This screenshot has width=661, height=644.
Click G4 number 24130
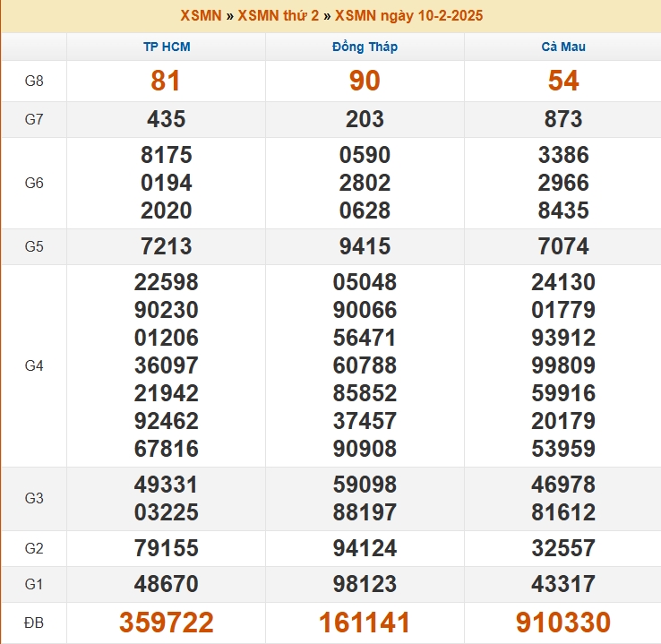[x=563, y=282]
